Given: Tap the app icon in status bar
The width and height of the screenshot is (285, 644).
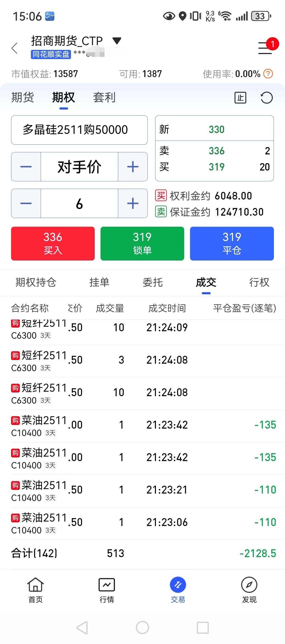Looking at the screenshot, I should point(50,16).
